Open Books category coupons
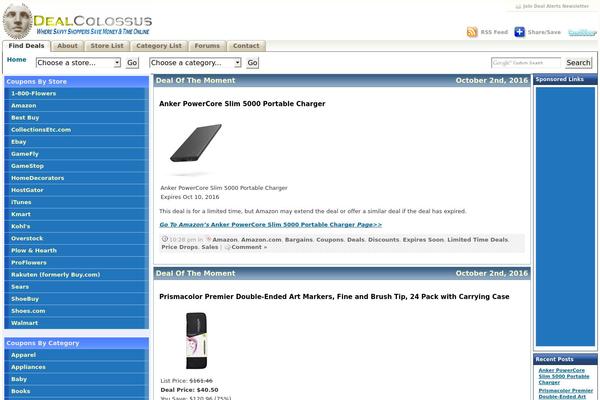Viewport: 600px width, 400px height. click(x=77, y=391)
